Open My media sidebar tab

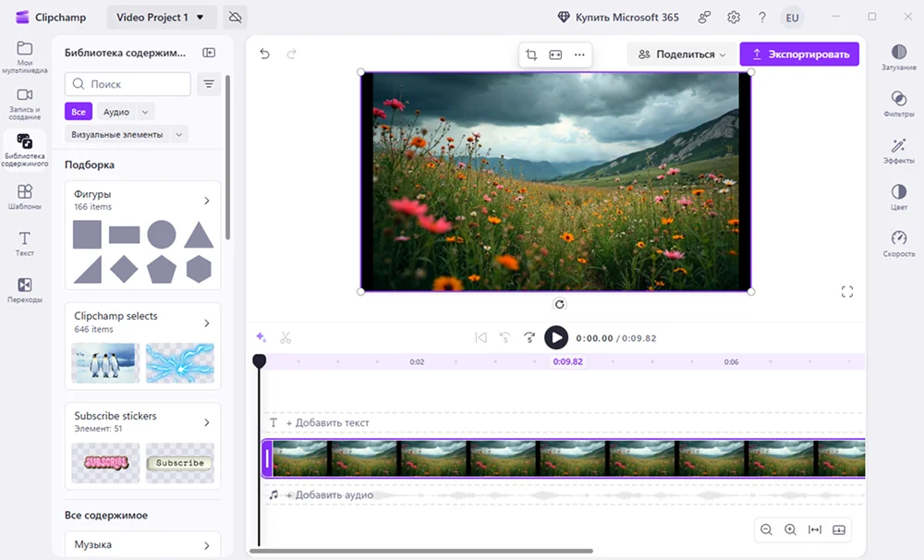coord(24,56)
